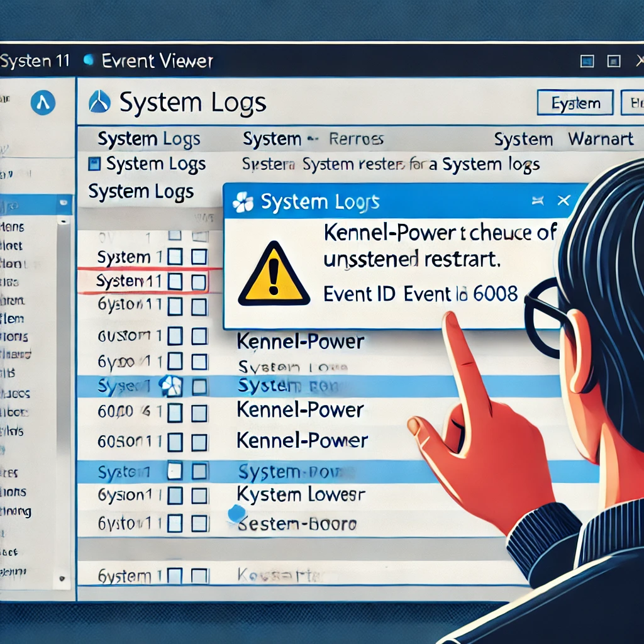Click the 'Kystem Lowesr' entry

point(301,494)
